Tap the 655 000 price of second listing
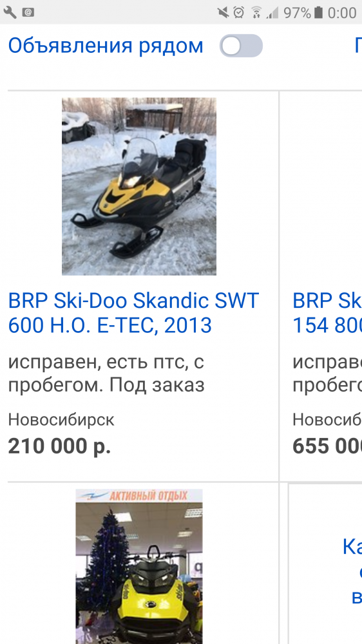This screenshot has height=644, width=362. [327, 446]
